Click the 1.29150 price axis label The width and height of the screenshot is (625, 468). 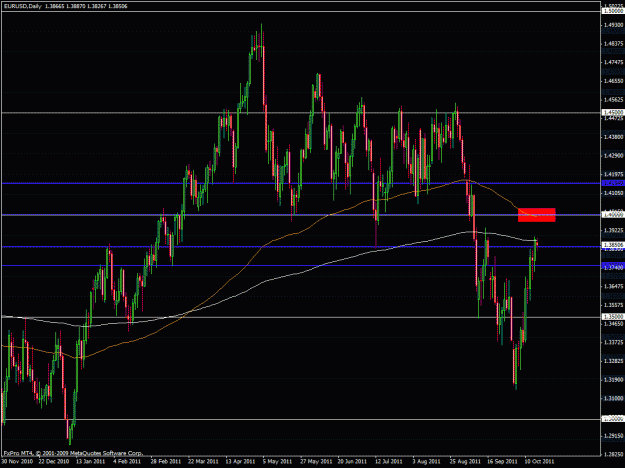(613, 436)
